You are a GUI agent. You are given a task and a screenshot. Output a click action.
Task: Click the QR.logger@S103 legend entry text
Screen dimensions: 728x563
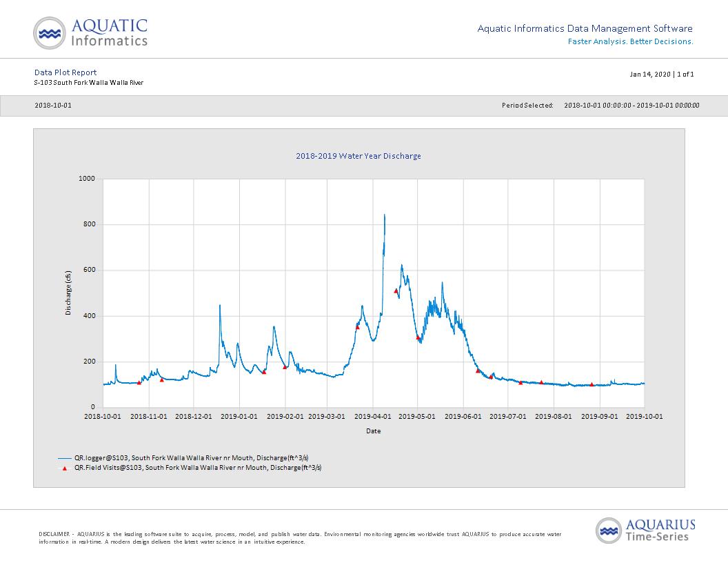click(192, 458)
